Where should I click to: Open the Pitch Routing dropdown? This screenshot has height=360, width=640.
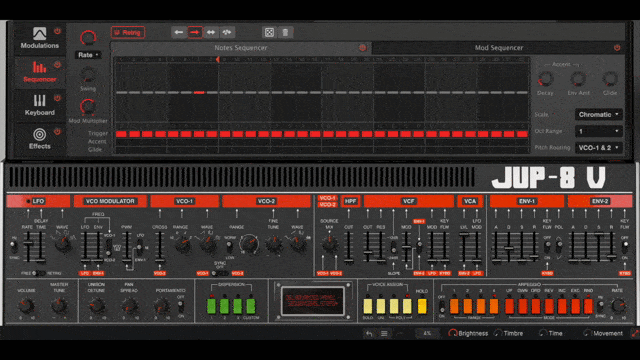click(599, 148)
